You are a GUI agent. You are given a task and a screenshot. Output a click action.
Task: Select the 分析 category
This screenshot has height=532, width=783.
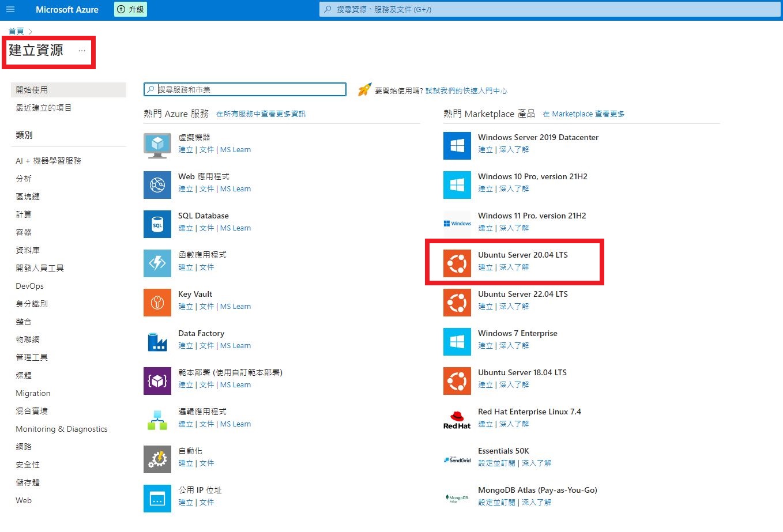pyautogui.click(x=24, y=179)
